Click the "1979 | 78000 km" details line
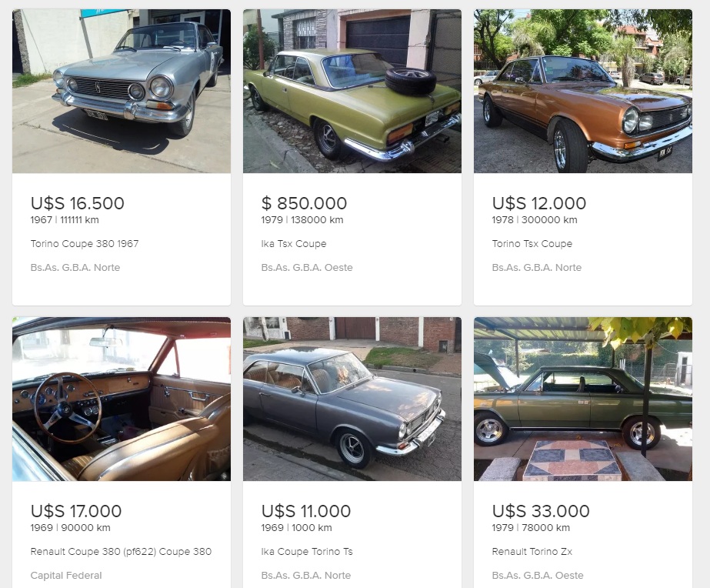The image size is (710, 588). [531, 528]
